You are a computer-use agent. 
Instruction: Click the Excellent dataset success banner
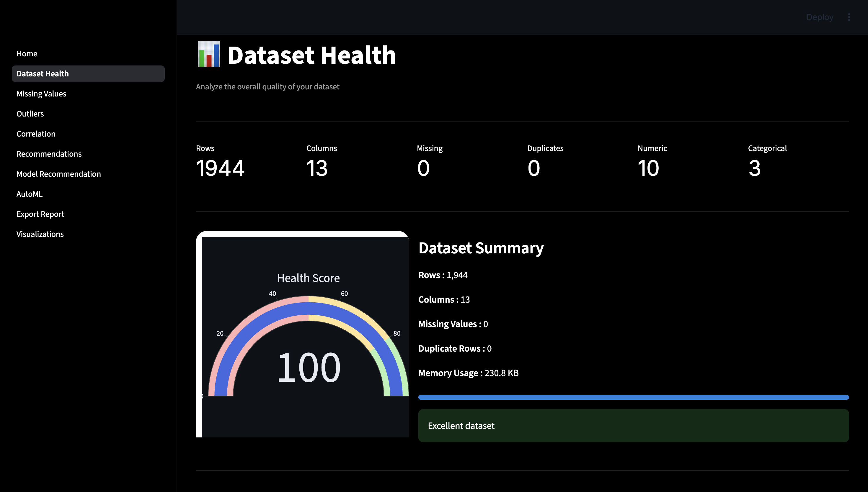633,425
